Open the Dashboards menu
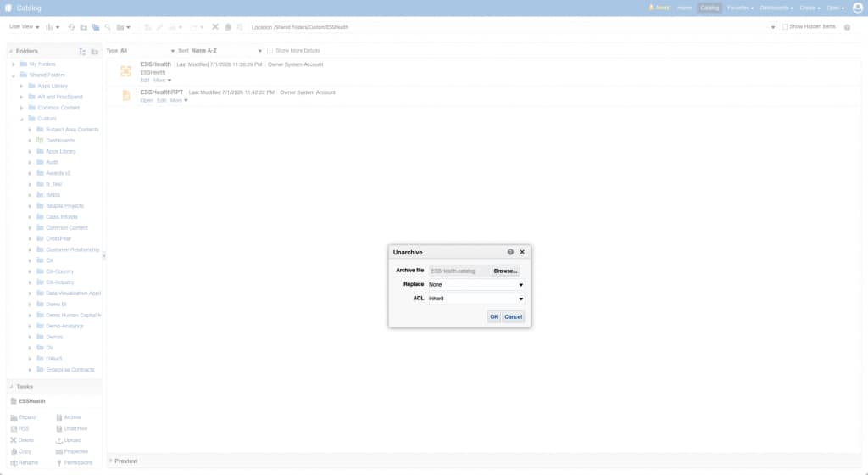 tap(776, 8)
